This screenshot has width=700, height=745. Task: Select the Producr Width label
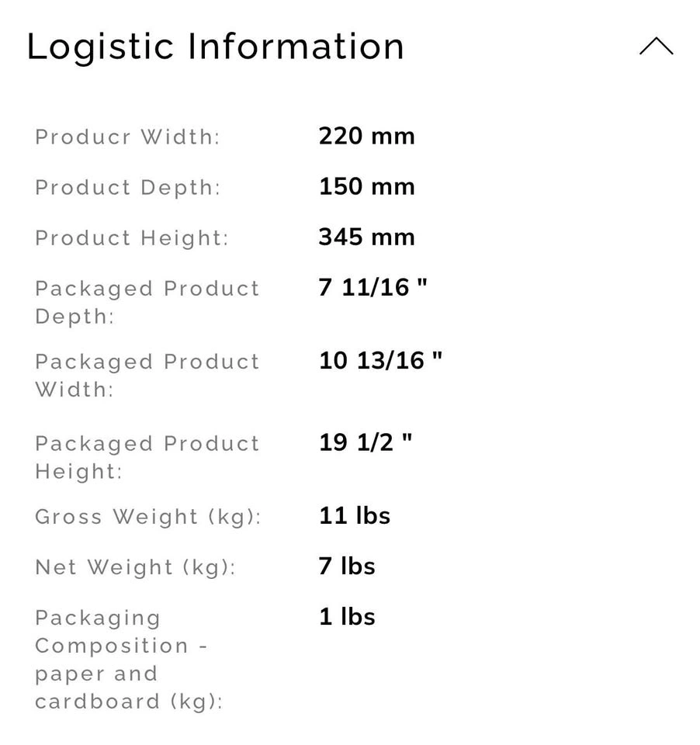128,137
